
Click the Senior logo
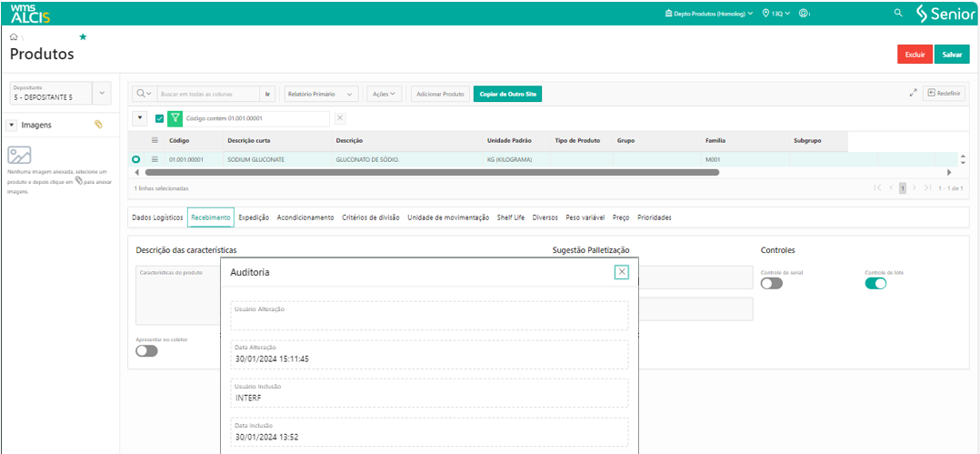[x=945, y=13]
